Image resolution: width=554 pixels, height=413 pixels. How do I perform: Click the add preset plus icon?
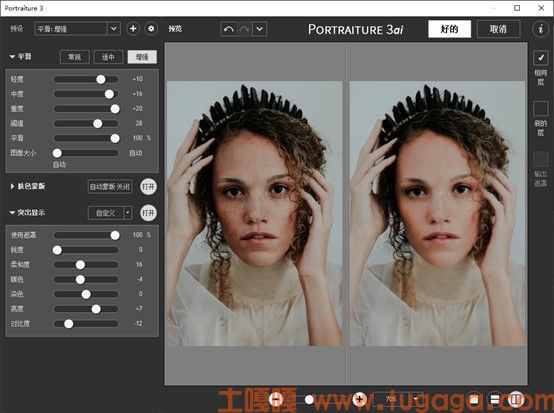click(x=133, y=29)
